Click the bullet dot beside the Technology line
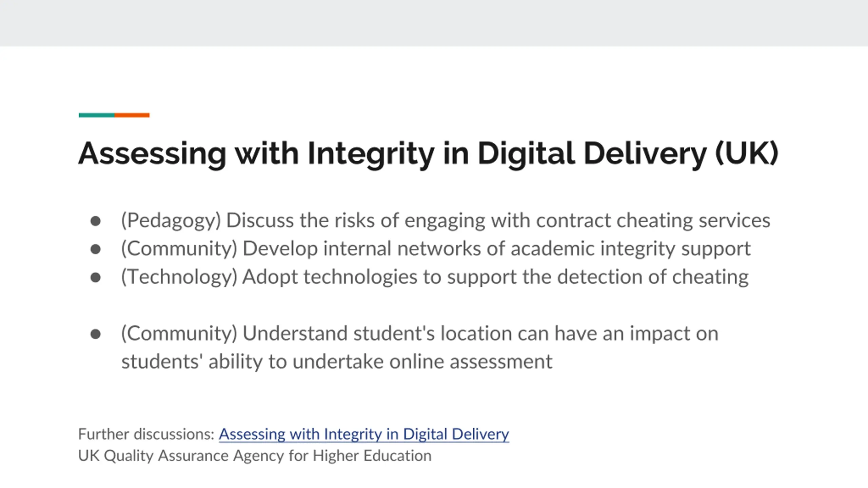 coord(96,278)
